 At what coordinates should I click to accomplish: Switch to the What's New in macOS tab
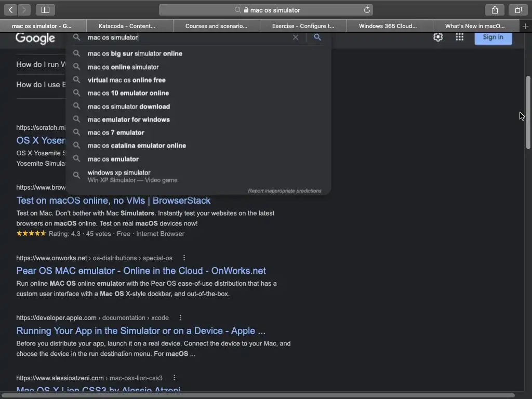point(475,26)
